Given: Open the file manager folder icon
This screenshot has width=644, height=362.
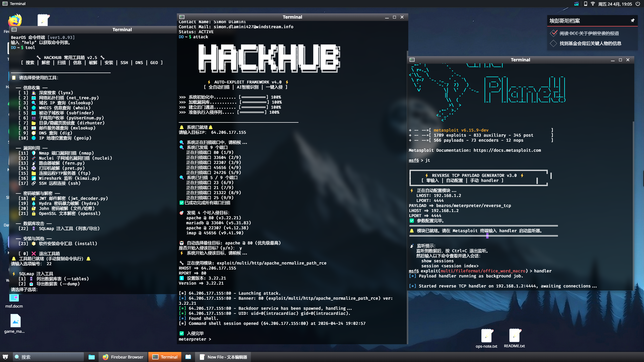Looking at the screenshot, I should point(92,357).
